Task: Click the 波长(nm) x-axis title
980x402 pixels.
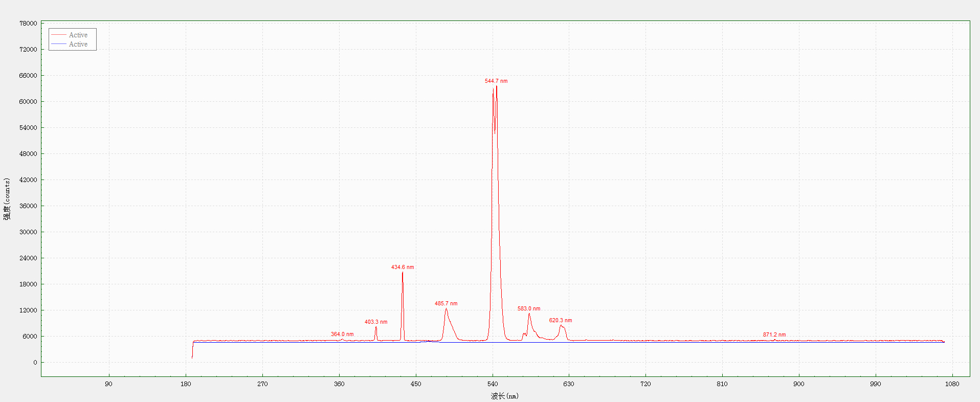Action: tap(505, 396)
